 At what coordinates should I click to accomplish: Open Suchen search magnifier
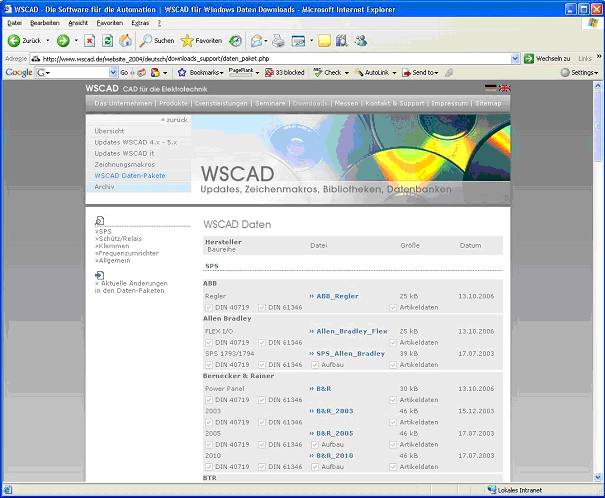(145, 41)
